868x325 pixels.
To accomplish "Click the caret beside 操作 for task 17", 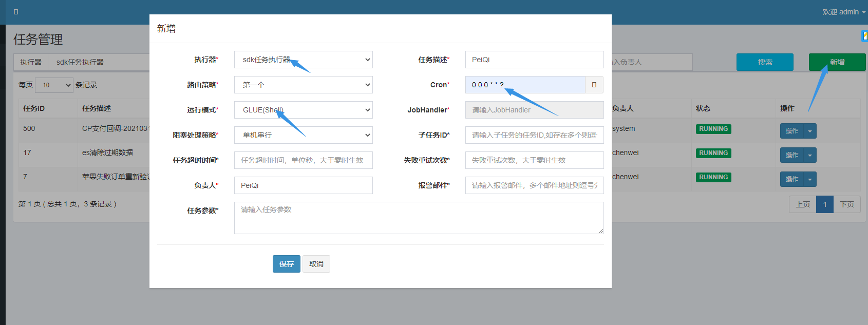I will tap(810, 155).
